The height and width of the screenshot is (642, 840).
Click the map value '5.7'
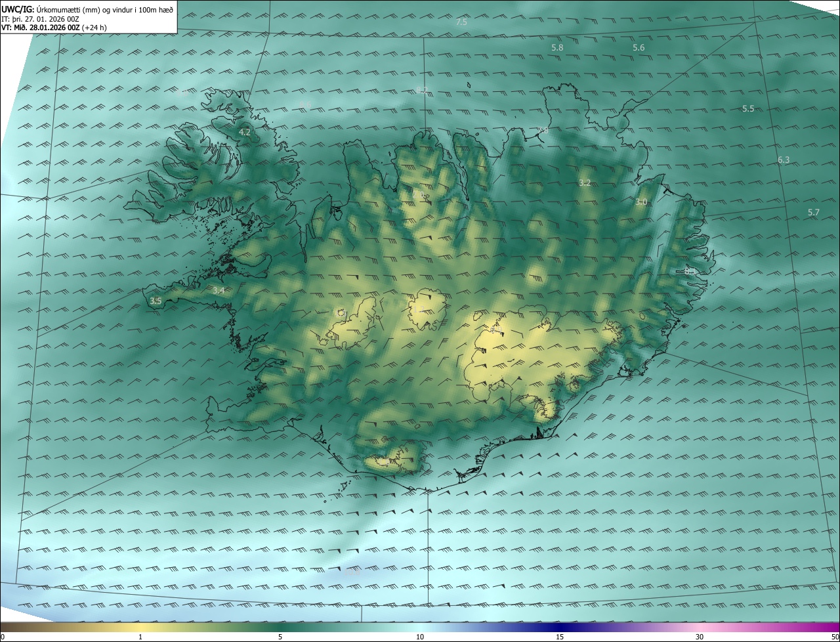point(814,213)
